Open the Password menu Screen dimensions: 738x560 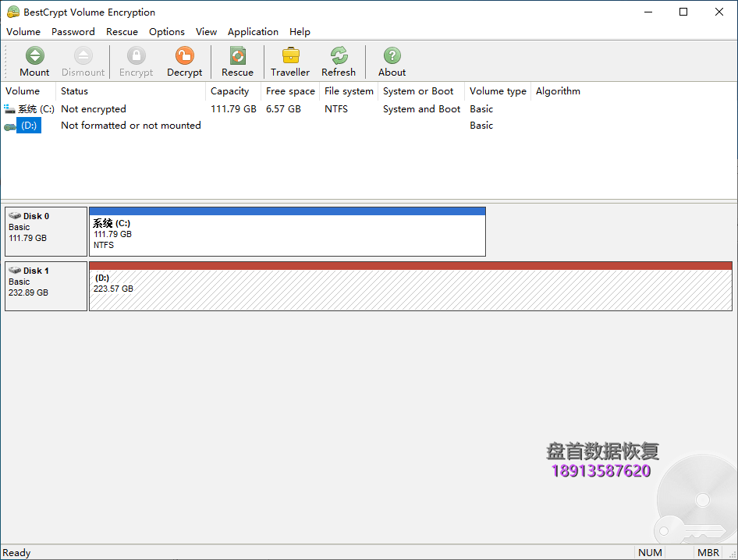[73, 31]
